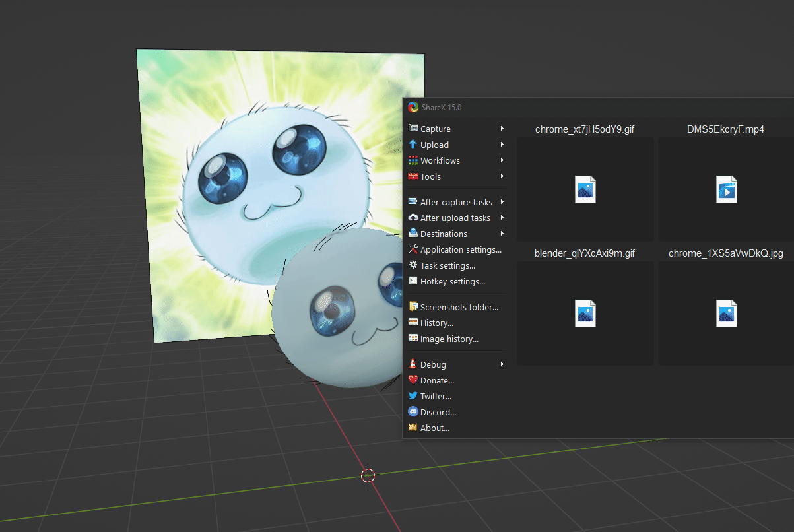Click the file name DMS5EkcryF.mp4

pyautogui.click(x=725, y=129)
